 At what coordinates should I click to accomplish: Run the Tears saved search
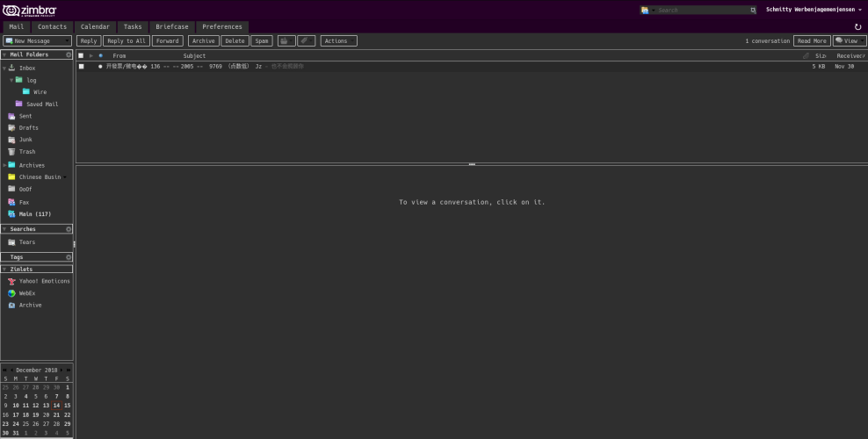[x=26, y=242]
